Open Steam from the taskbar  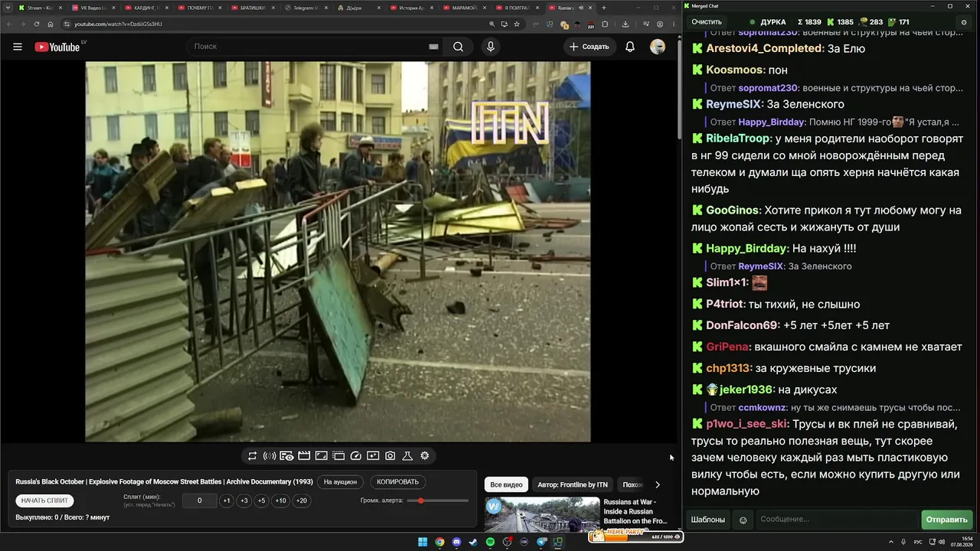point(474,543)
